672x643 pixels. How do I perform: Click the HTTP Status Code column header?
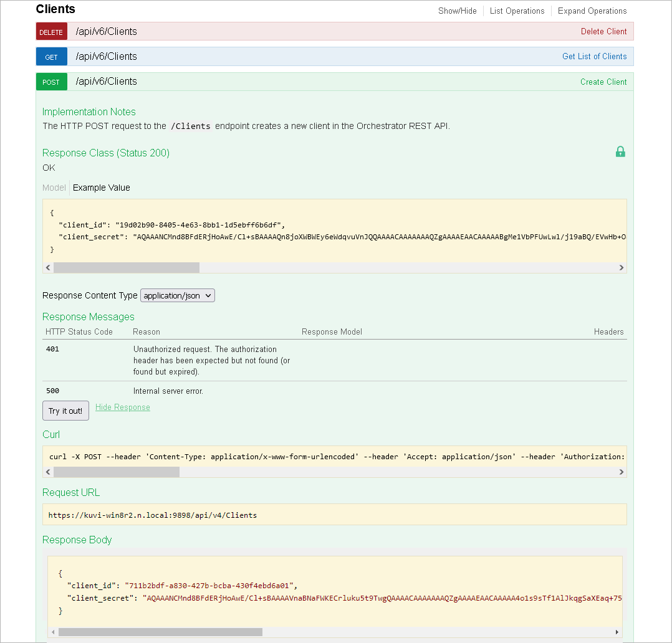pos(79,332)
